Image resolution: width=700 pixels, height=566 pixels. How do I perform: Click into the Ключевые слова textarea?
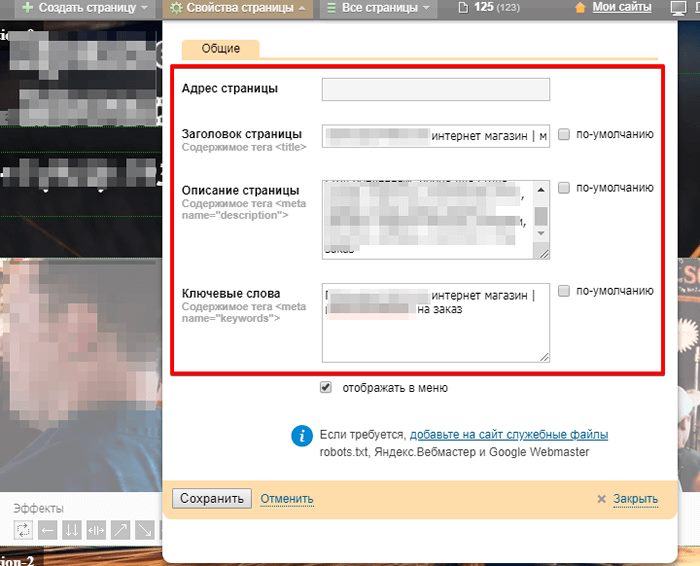(436, 323)
